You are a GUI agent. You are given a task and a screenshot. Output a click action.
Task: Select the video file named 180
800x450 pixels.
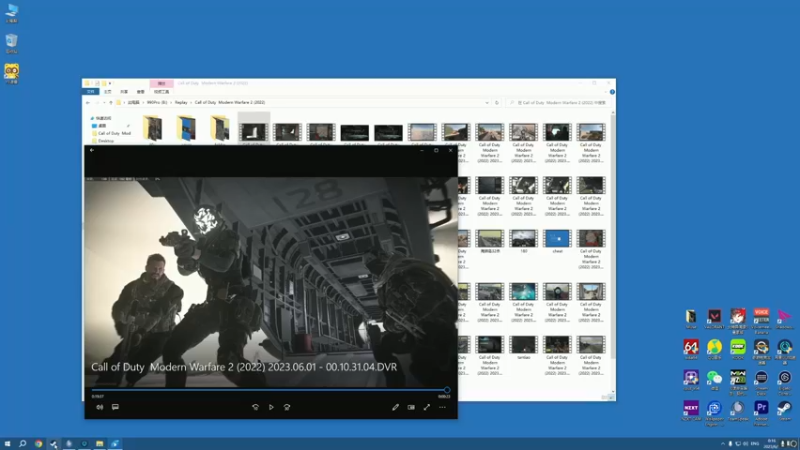click(x=523, y=241)
